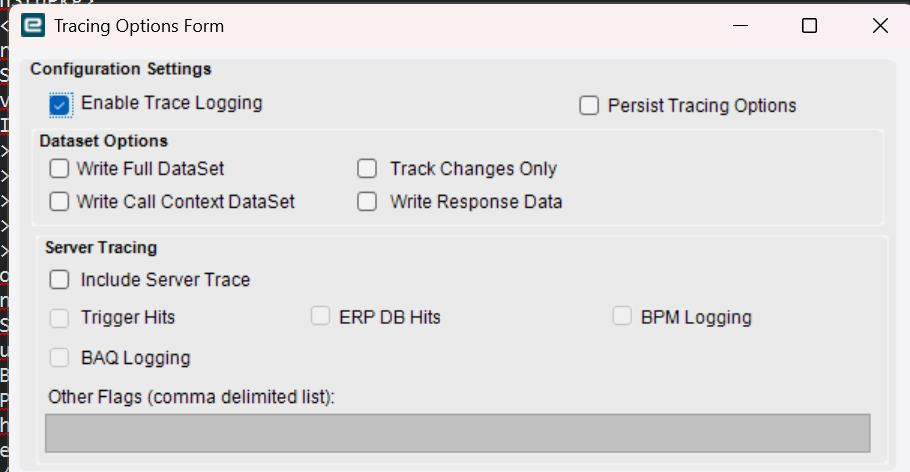910x472 pixels.
Task: Click the Tracing Options Form title text
Action: click(x=139, y=26)
